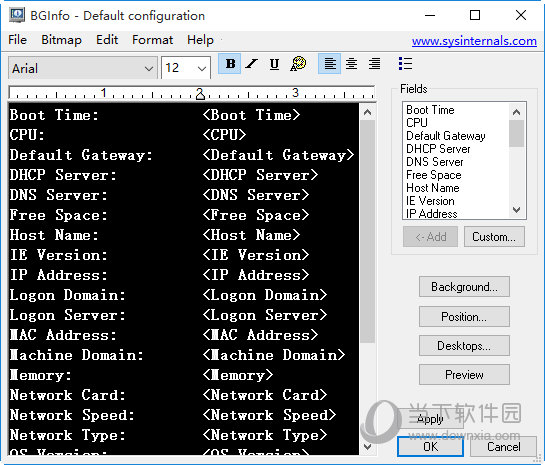Click the Preview button

tap(464, 375)
